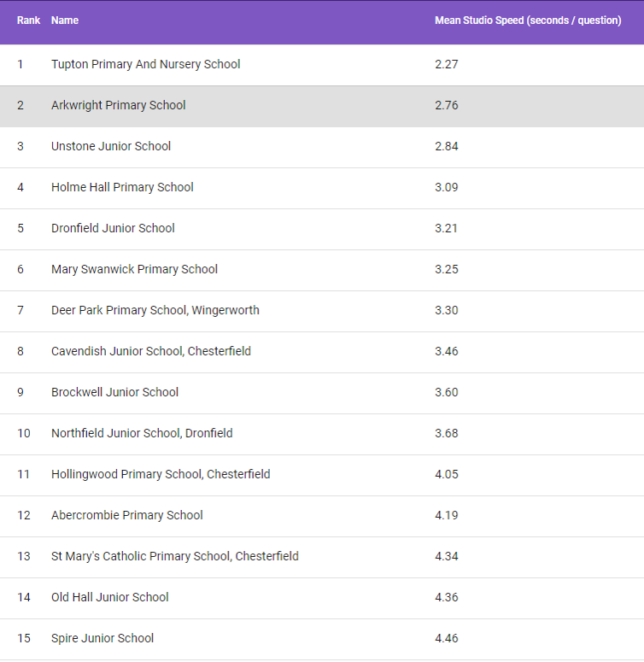
Task: Click the Mean Studio Speed column header
Action: 528,21
